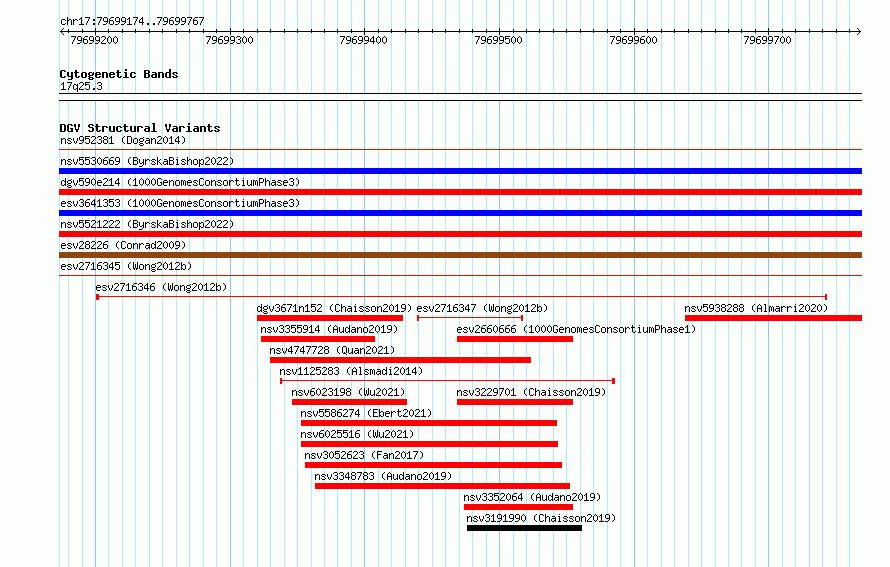The width and height of the screenshot is (890, 567).
Task: Open esv2660666 (1000GenomesConsortiumPhase1) label
Action: pyautogui.click(x=576, y=329)
